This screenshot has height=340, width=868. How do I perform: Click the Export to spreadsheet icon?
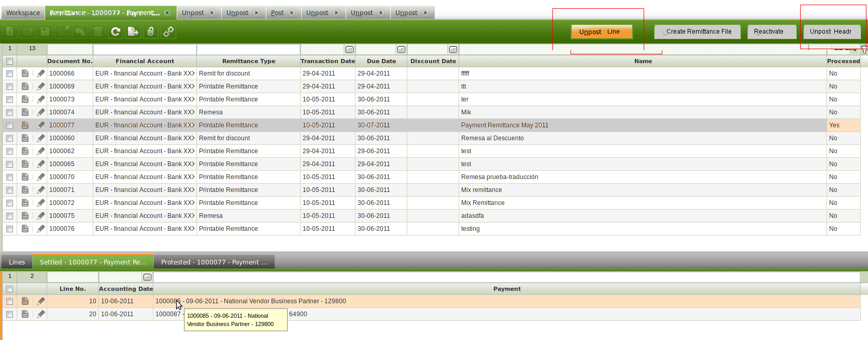[133, 32]
